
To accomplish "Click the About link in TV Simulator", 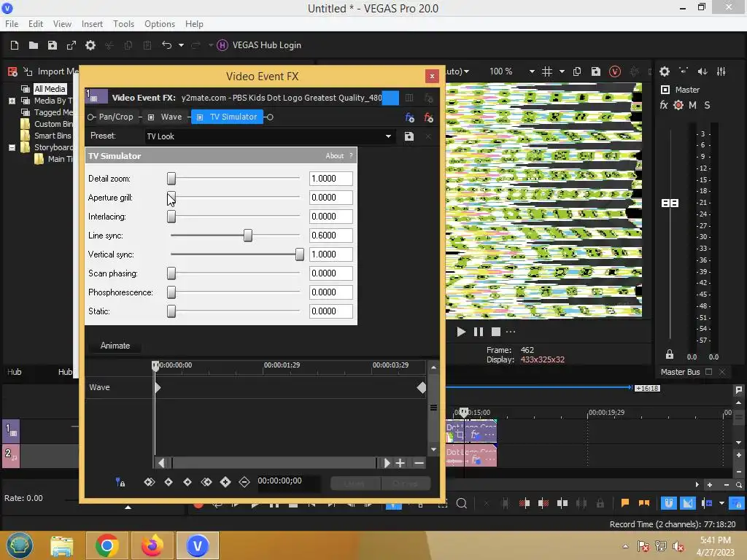I will coord(334,156).
